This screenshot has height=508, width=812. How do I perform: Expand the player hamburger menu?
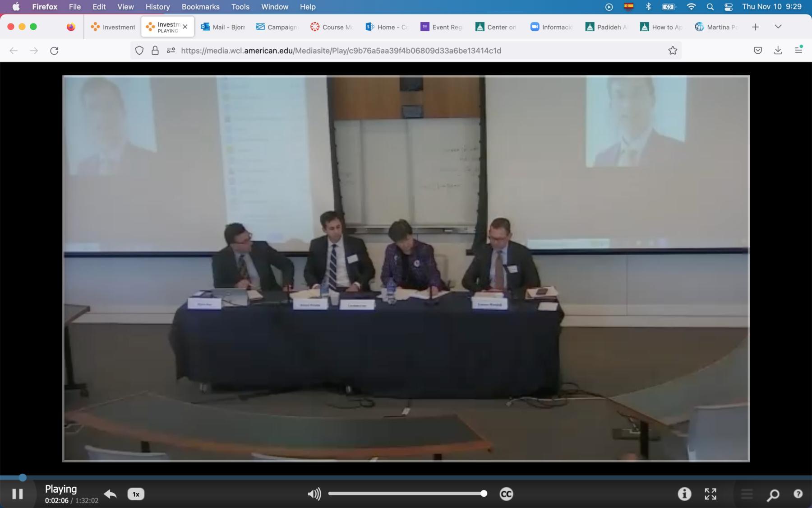747,494
